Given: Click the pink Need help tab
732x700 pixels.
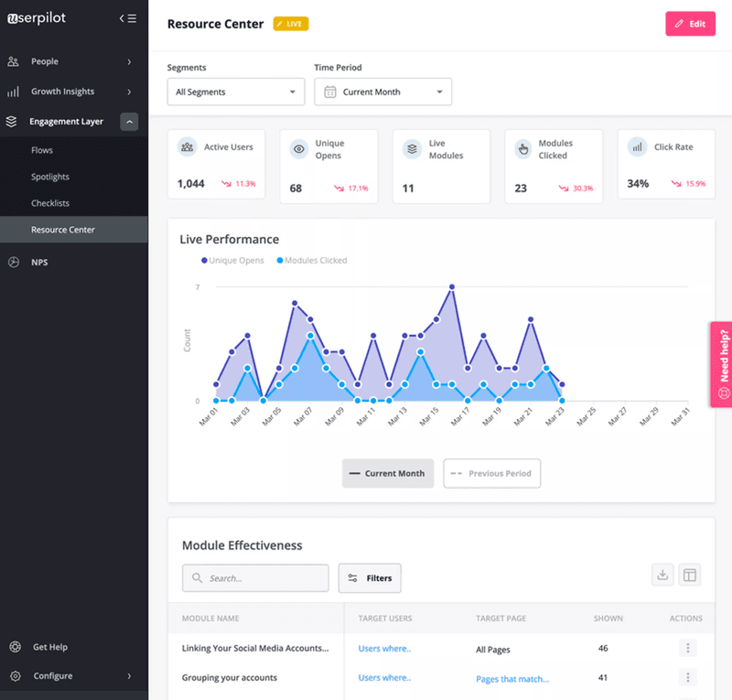Looking at the screenshot, I should 724,364.
